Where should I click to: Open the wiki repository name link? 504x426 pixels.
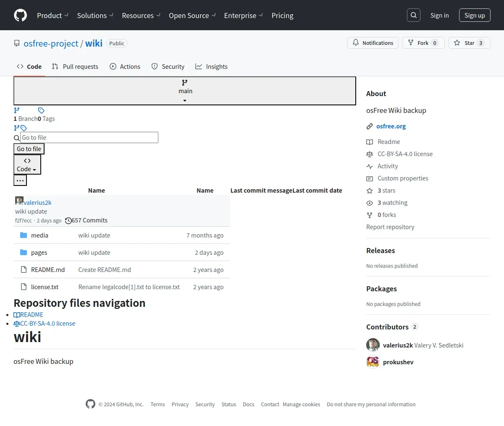(x=94, y=43)
